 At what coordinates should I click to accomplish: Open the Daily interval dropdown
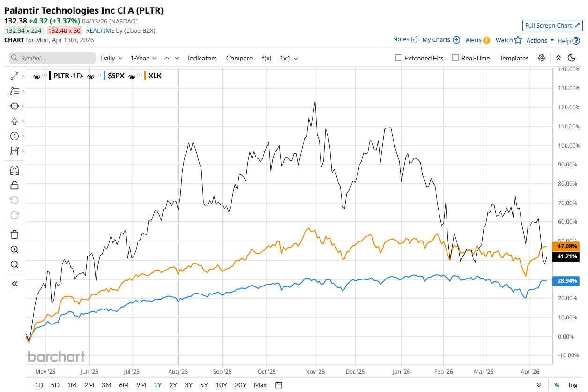point(111,58)
